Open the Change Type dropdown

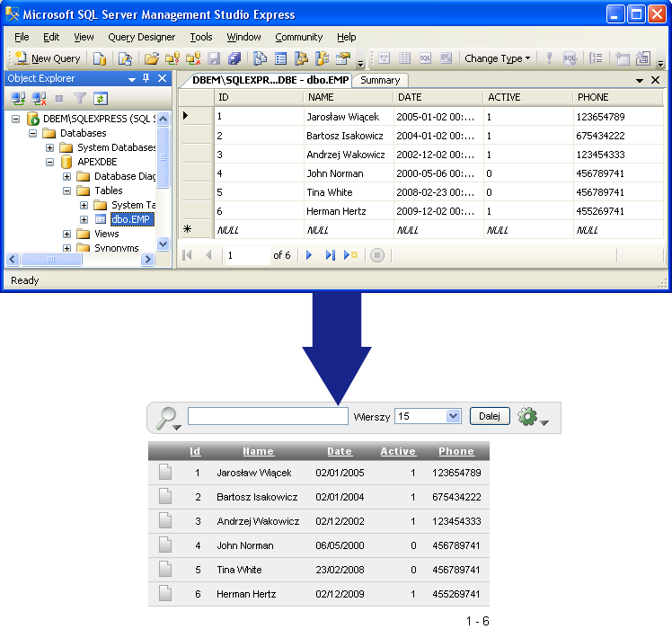click(497, 58)
